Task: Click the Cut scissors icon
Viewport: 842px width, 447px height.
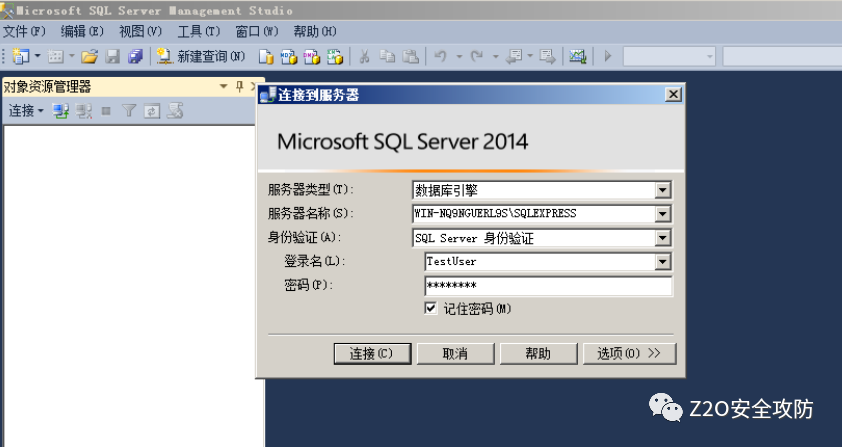Action: coord(364,56)
